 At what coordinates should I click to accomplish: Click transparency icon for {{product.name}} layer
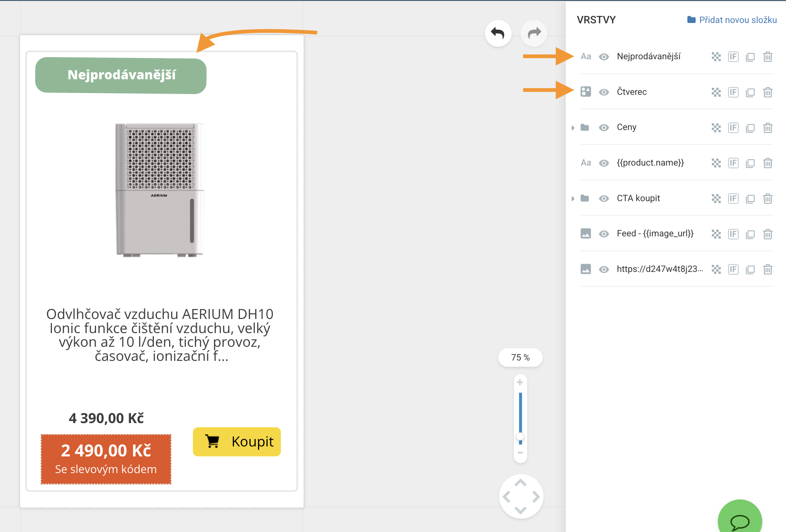(x=716, y=163)
